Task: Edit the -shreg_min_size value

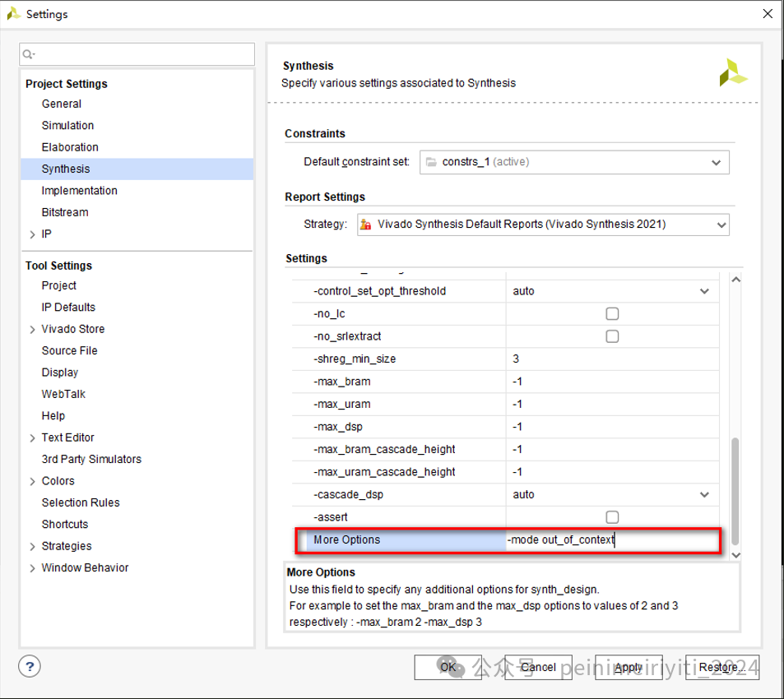Action: point(613,359)
